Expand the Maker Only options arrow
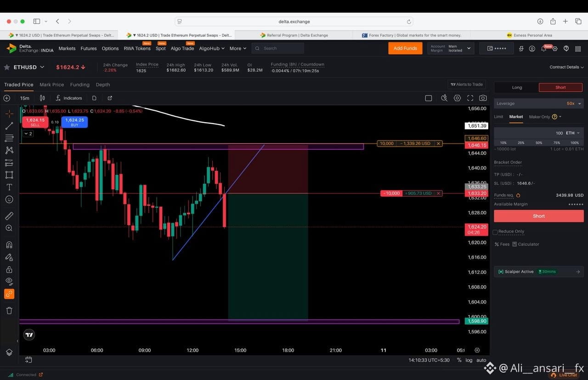 [560, 117]
